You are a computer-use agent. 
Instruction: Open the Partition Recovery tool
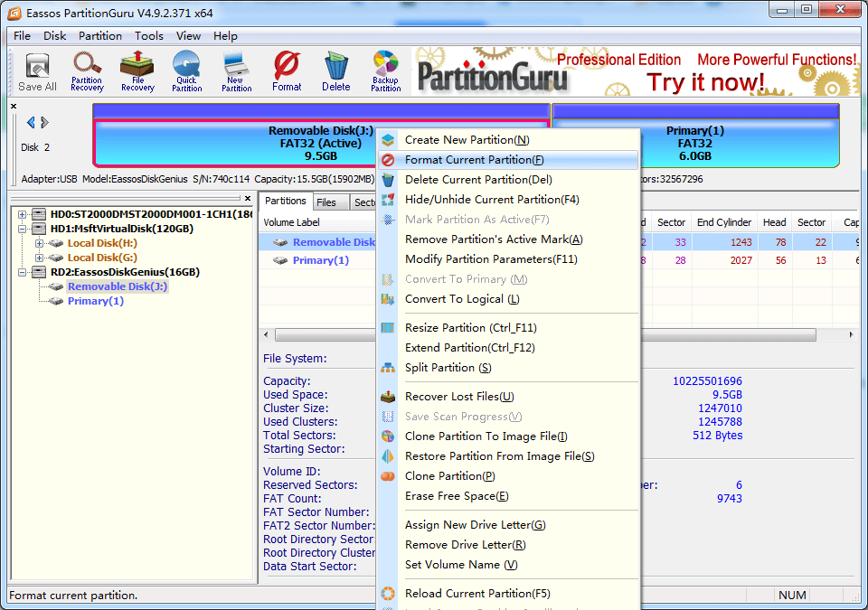click(87, 70)
